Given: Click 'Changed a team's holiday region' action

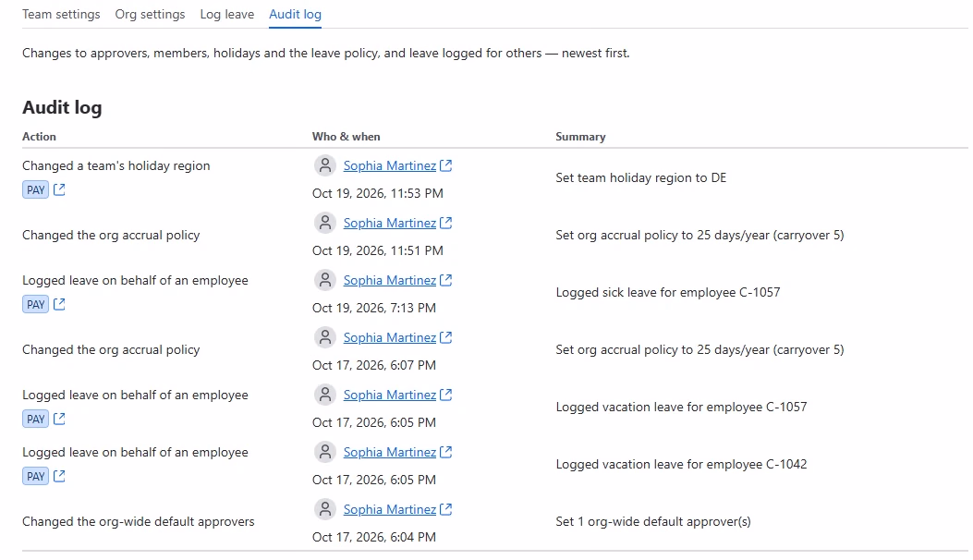Looking at the screenshot, I should click(116, 165).
